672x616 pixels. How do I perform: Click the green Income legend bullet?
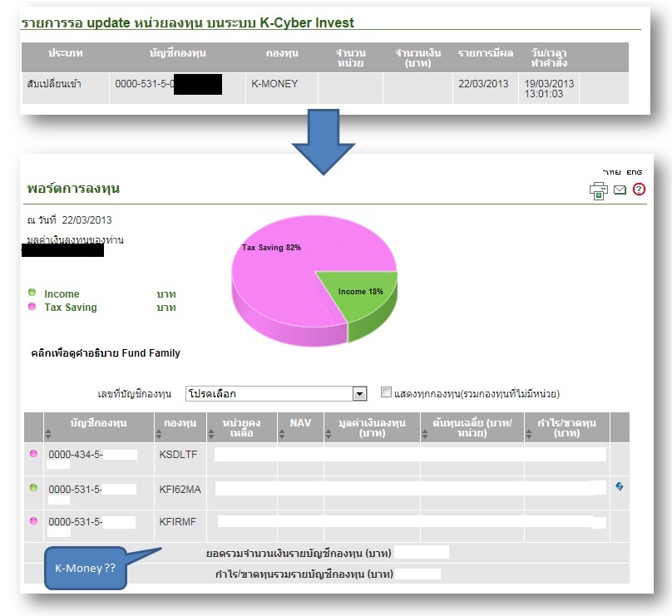coord(32,293)
